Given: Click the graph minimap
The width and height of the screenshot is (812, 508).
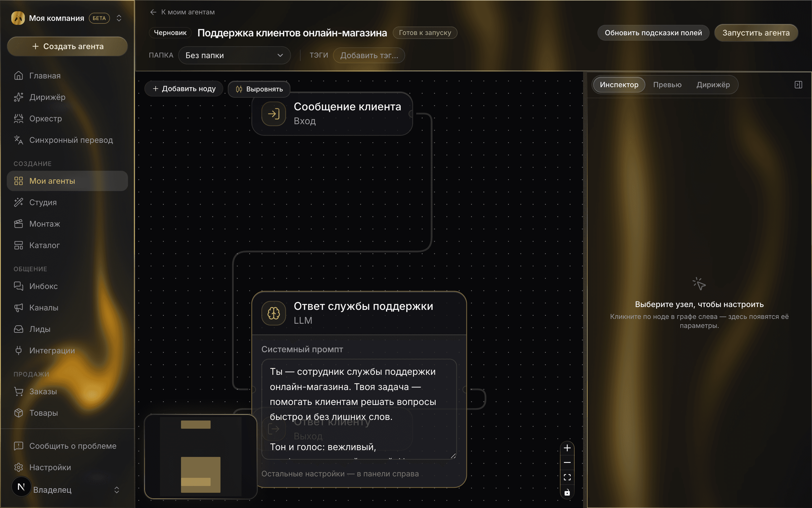Looking at the screenshot, I should [x=201, y=457].
